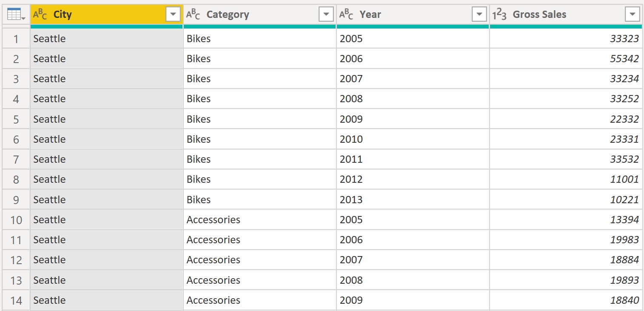Open the filter dropdown on the Year column
644x311 pixels.
coord(479,14)
